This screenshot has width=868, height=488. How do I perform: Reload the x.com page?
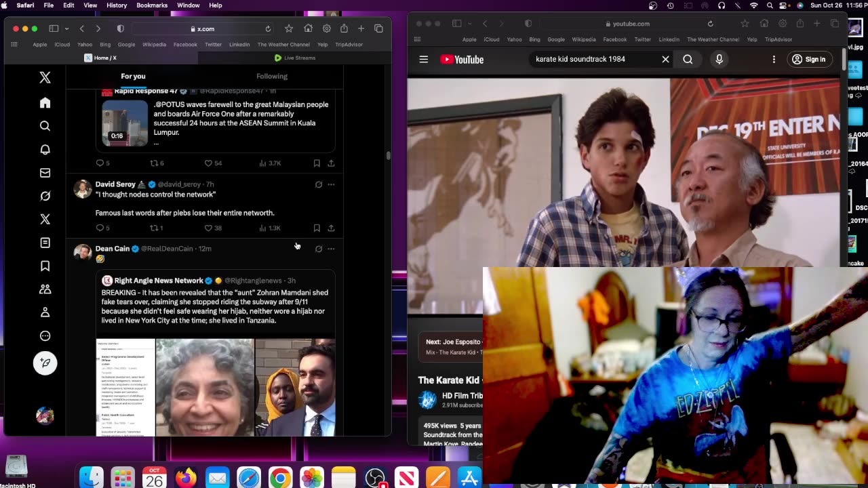(x=268, y=29)
